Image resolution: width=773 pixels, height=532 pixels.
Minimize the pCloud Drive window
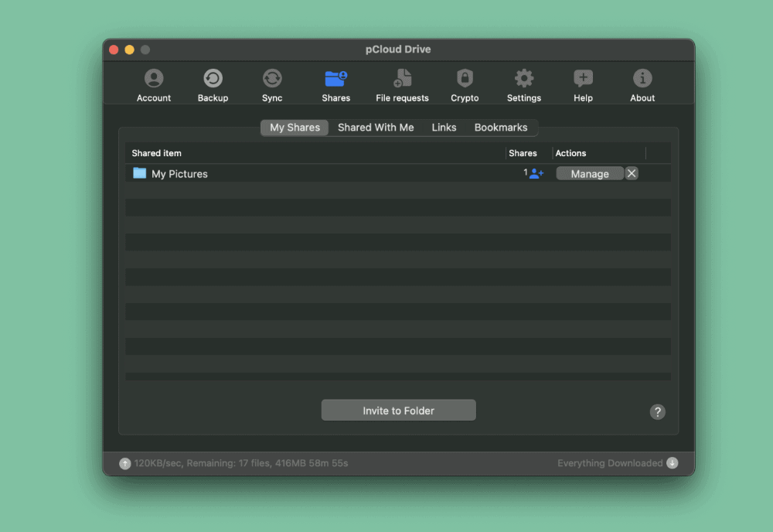click(130, 49)
